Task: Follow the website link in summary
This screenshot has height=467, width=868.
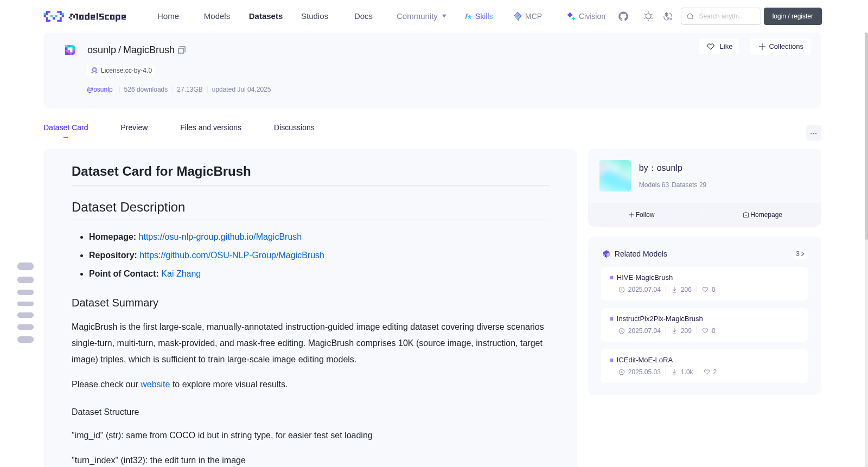Action: (155, 385)
